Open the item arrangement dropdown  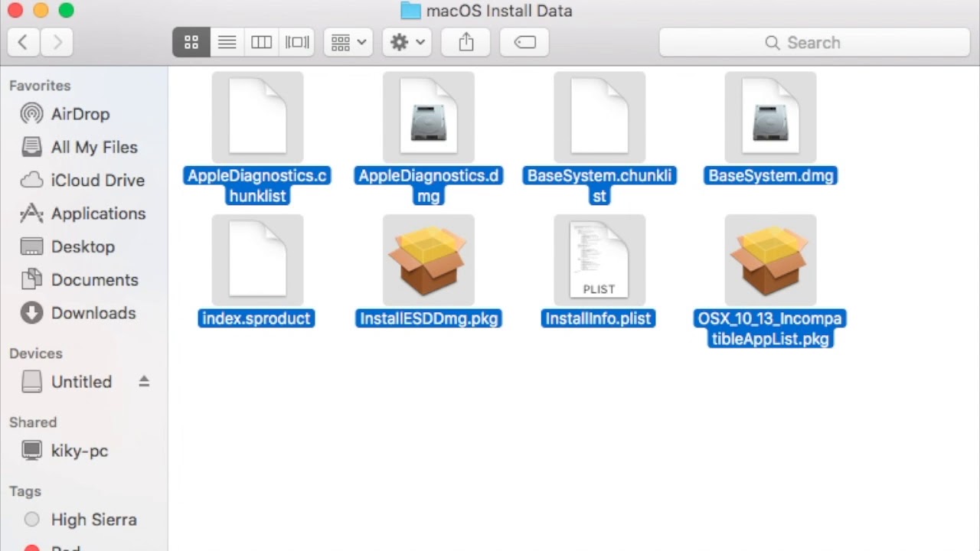[348, 42]
